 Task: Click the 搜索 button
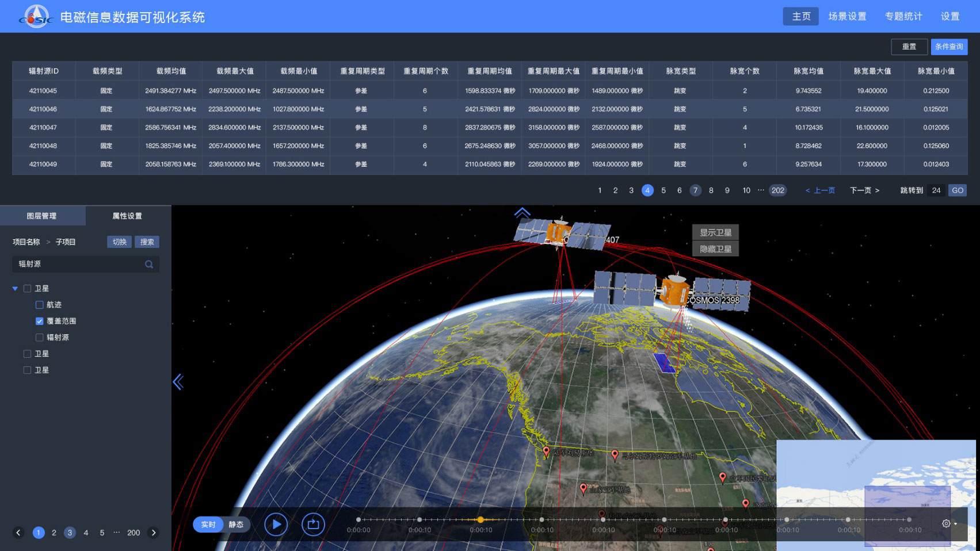[x=147, y=242]
